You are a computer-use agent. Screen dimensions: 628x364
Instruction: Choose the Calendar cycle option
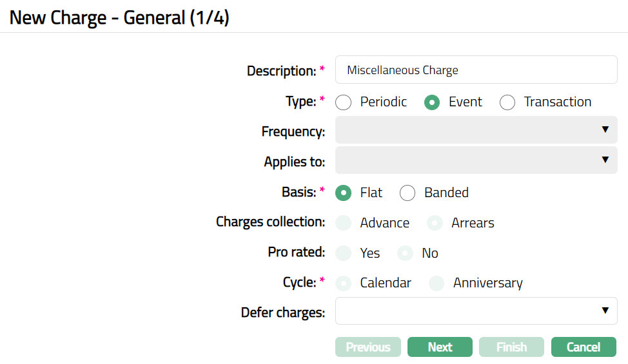pyautogui.click(x=344, y=283)
